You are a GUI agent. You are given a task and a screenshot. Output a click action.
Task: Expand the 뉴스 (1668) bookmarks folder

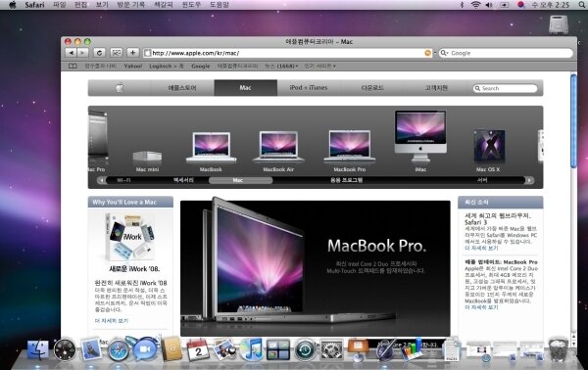[281, 66]
